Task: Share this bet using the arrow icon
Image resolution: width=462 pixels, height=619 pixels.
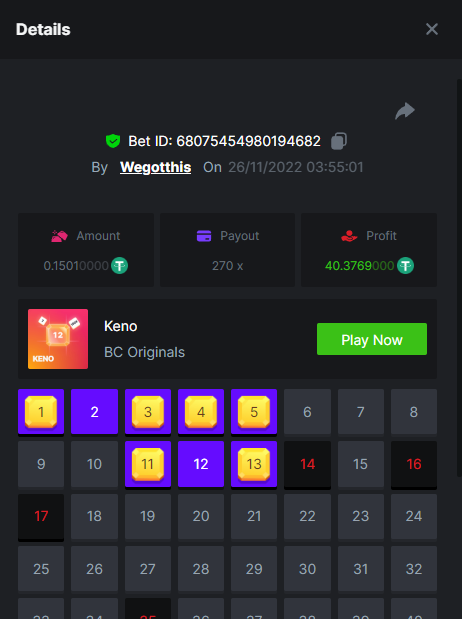Action: click(405, 111)
